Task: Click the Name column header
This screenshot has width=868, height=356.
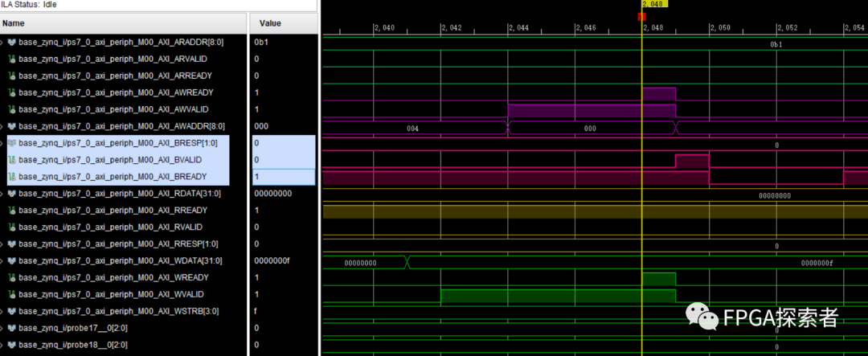Action: (x=14, y=23)
